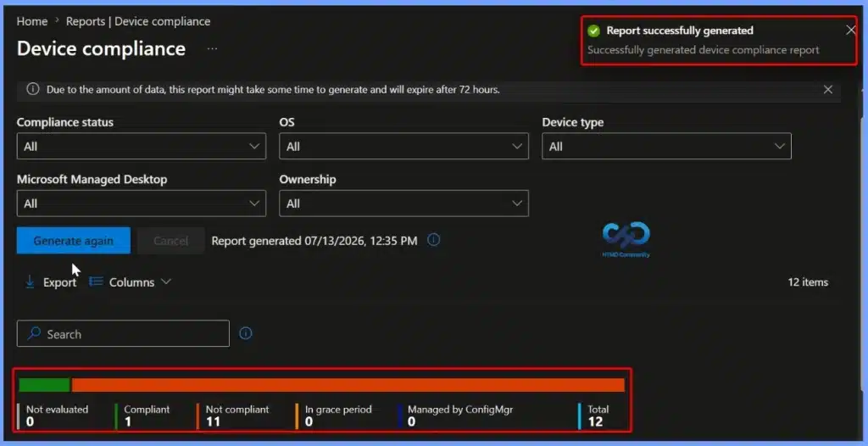Image resolution: width=868 pixels, height=446 pixels.
Task: Open the Ownership filter dropdown
Action: [403, 203]
